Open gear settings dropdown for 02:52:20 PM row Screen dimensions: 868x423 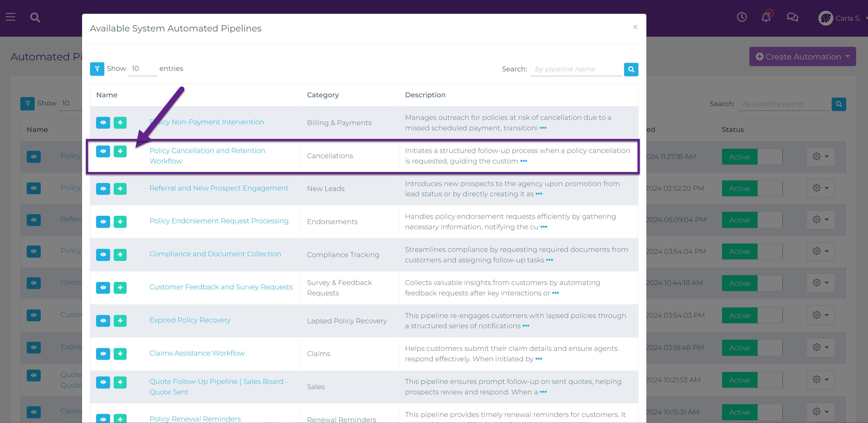pos(820,188)
